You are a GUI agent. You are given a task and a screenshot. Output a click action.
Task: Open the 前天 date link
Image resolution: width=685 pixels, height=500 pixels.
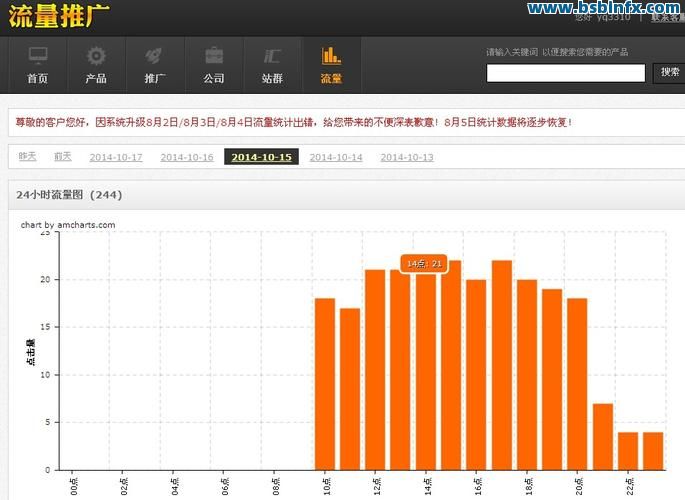click(x=62, y=156)
